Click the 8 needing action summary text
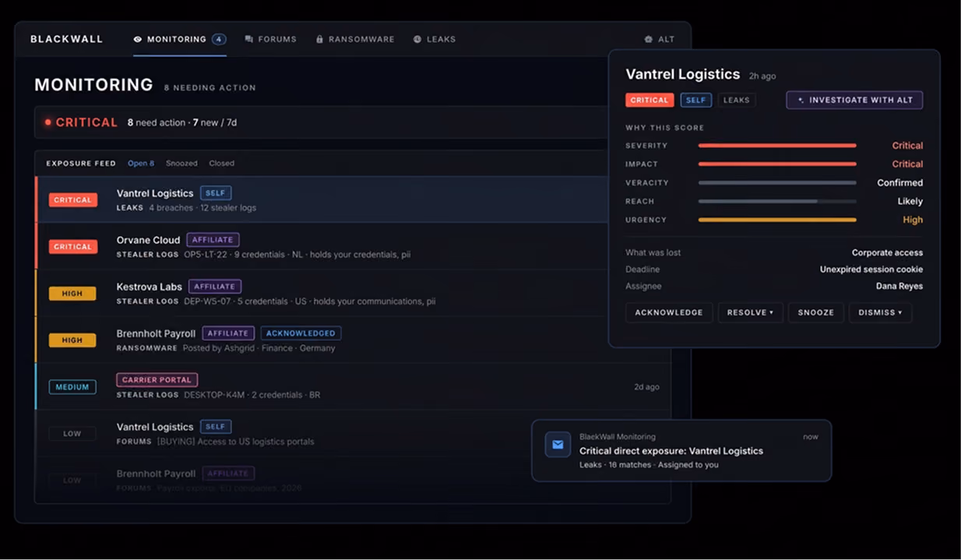This screenshot has width=961, height=560. click(209, 88)
